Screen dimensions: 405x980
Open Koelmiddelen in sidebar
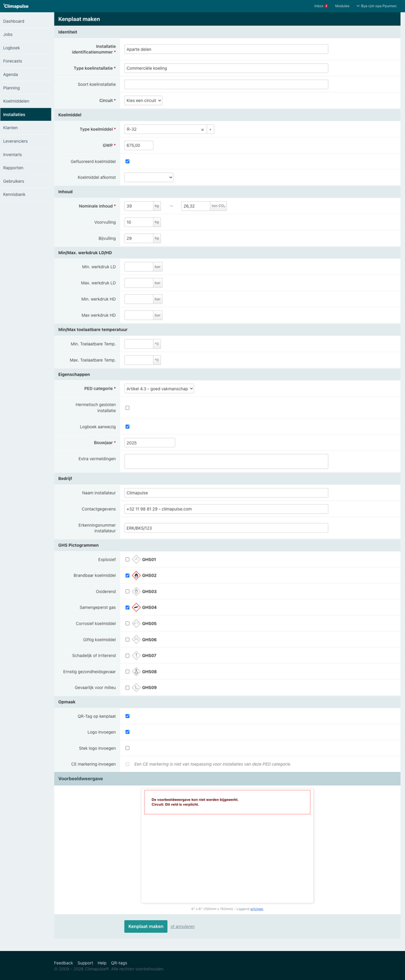(25, 101)
